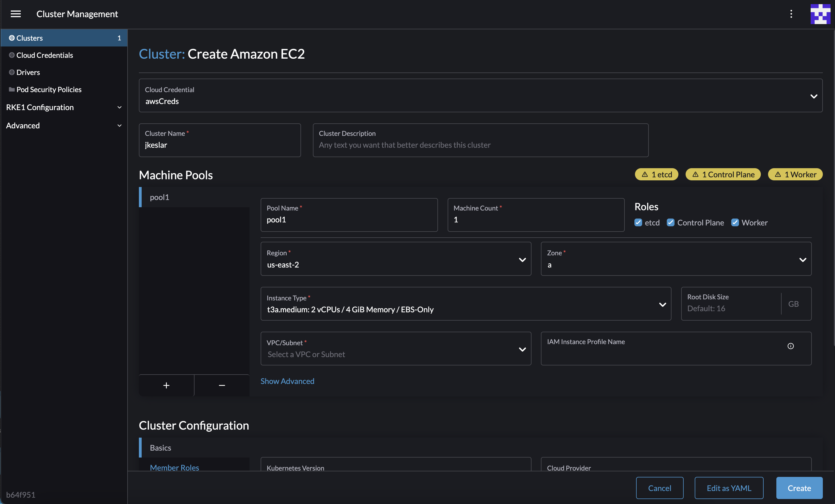
Task: Click the 1 etcd warning badge
Action: pos(657,174)
